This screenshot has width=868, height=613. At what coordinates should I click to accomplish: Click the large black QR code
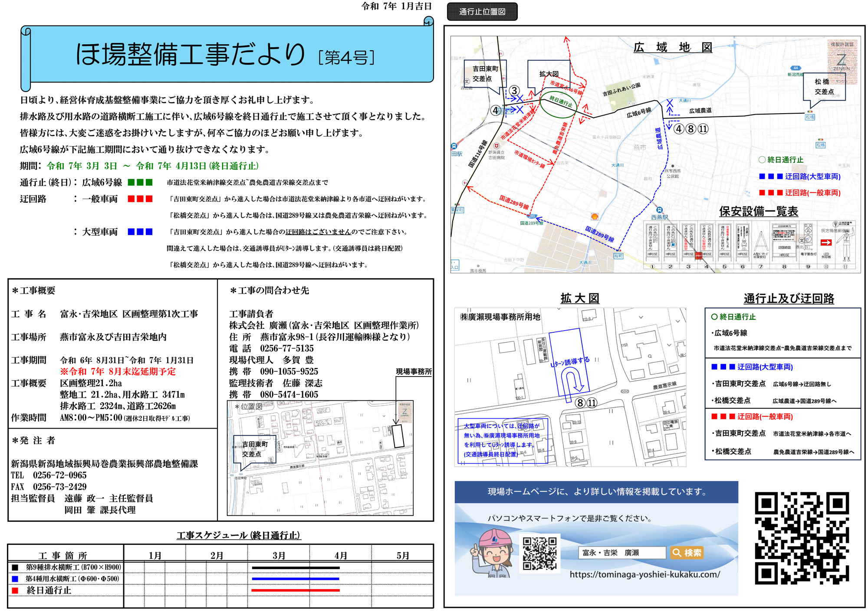(802, 538)
